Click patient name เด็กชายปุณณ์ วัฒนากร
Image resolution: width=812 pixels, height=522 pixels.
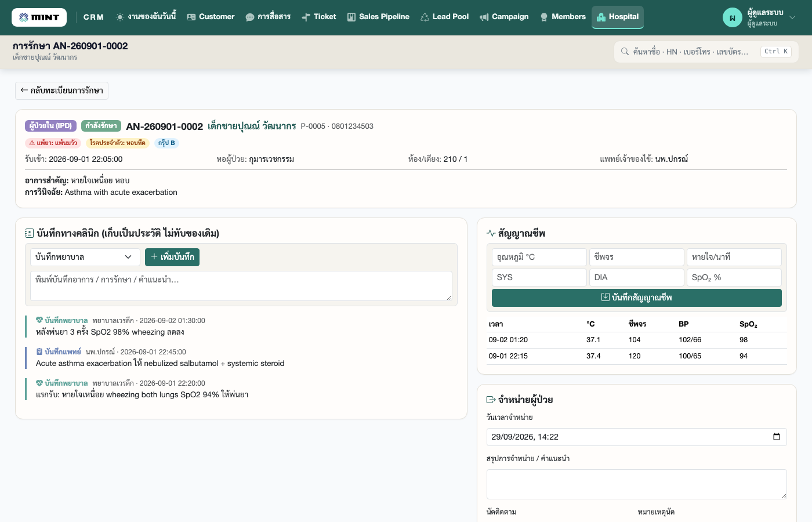252,126
